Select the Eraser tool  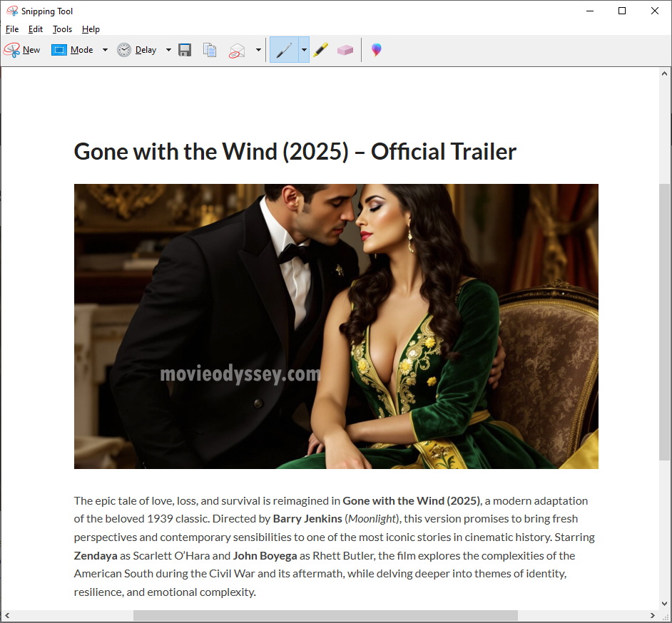345,50
